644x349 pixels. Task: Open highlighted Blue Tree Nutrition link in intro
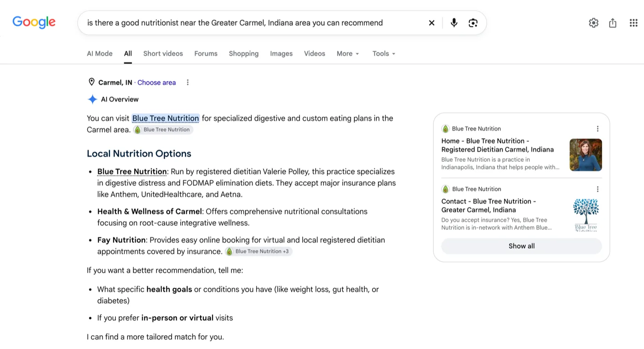pyautogui.click(x=166, y=118)
